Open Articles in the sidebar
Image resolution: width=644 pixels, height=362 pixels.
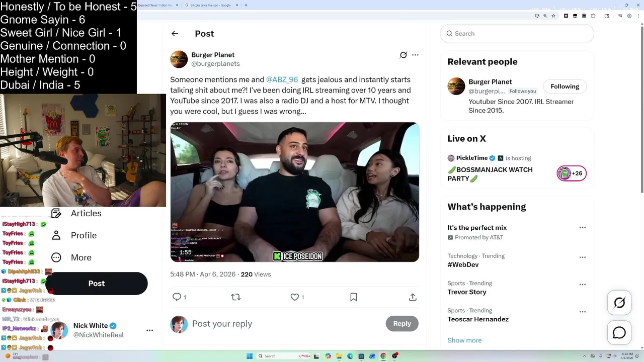point(86,213)
